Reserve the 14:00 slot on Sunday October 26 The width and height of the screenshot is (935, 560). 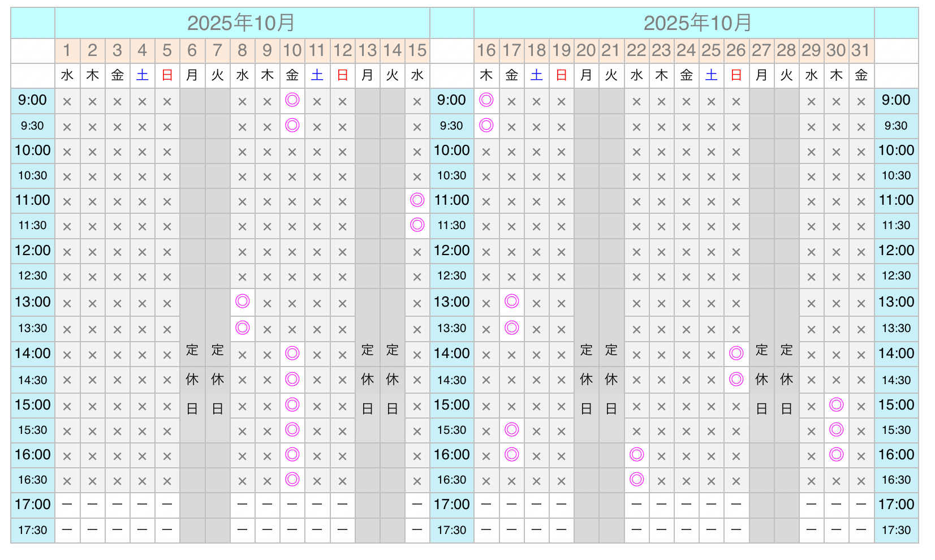tap(736, 354)
